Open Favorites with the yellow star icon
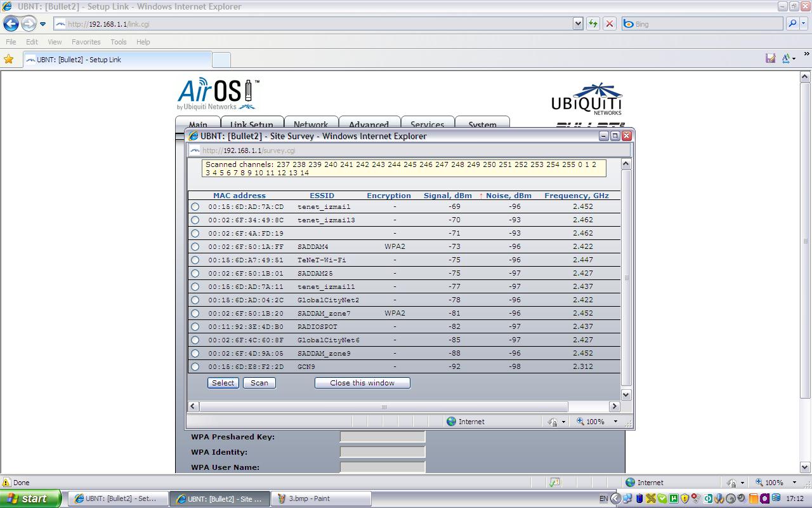Image resolution: width=812 pixels, height=508 pixels. coord(9,59)
